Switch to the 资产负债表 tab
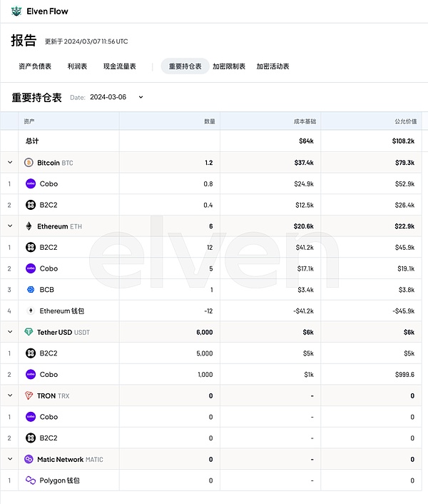The image size is (428, 504). (35, 66)
